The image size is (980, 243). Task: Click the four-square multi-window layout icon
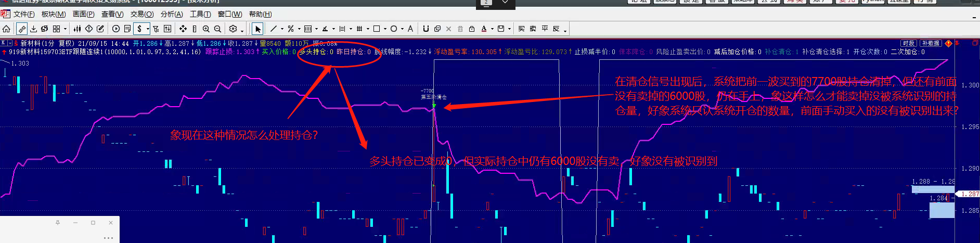pyautogui.click(x=57, y=29)
